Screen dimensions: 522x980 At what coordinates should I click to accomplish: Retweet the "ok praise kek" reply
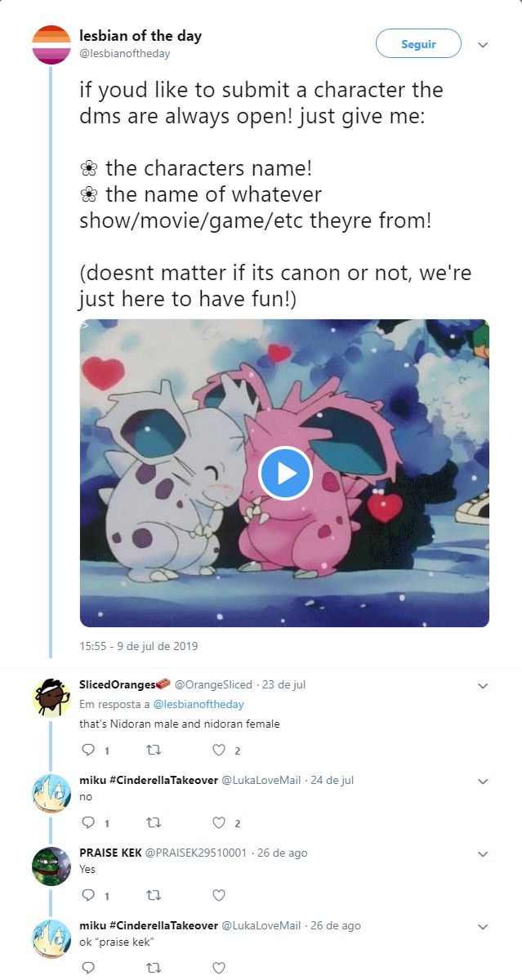coord(153,968)
